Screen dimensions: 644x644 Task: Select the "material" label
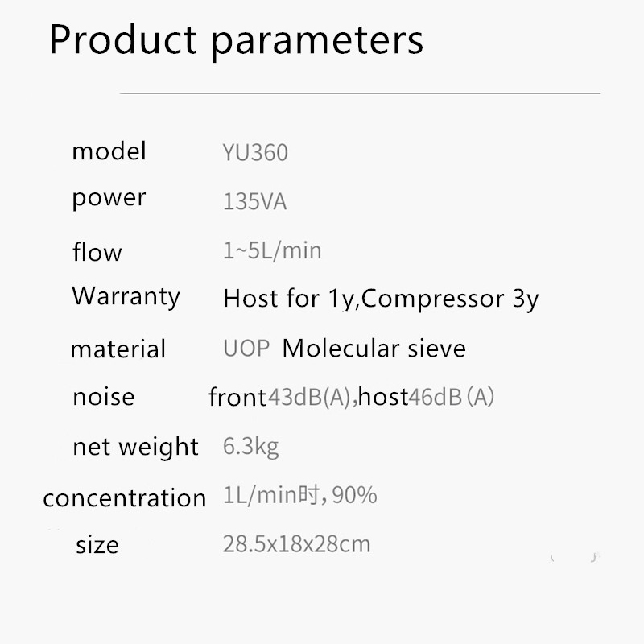click(x=118, y=349)
